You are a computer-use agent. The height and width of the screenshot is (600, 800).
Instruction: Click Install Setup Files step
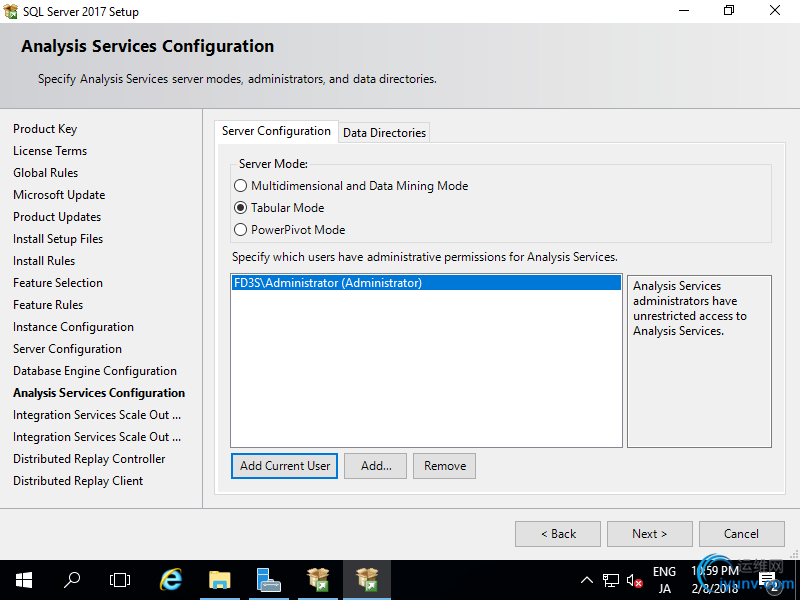pos(58,239)
